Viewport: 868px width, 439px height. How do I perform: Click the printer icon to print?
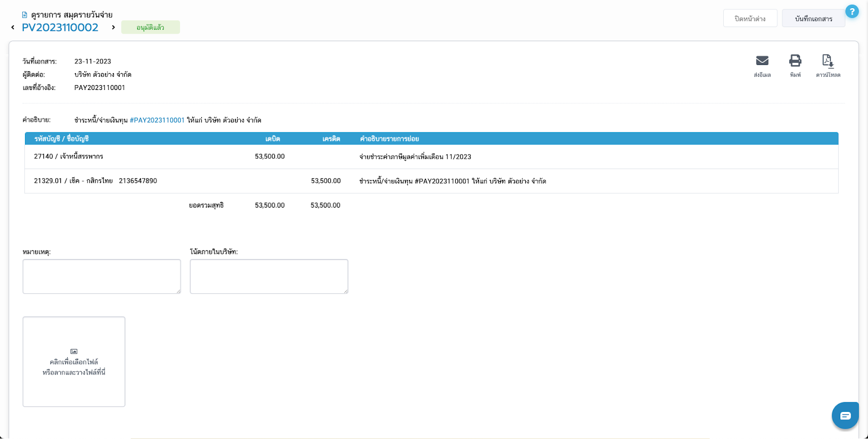pyautogui.click(x=795, y=61)
